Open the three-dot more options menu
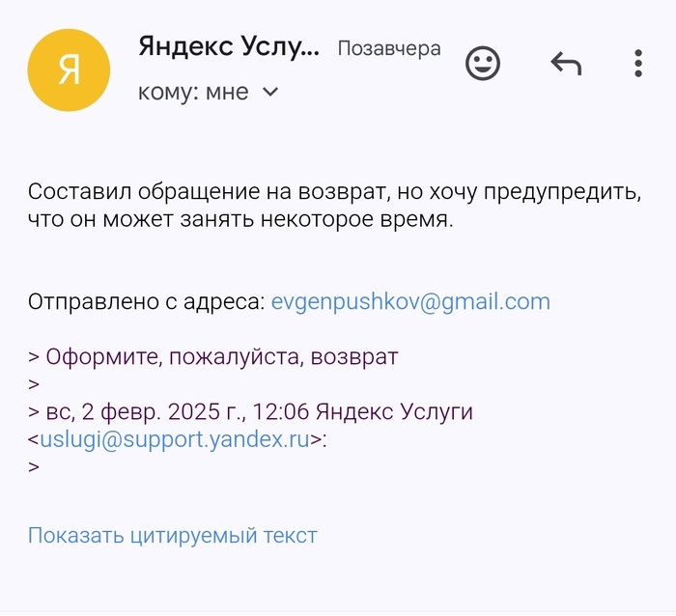Viewport: 676px width, 616px height. click(x=638, y=64)
